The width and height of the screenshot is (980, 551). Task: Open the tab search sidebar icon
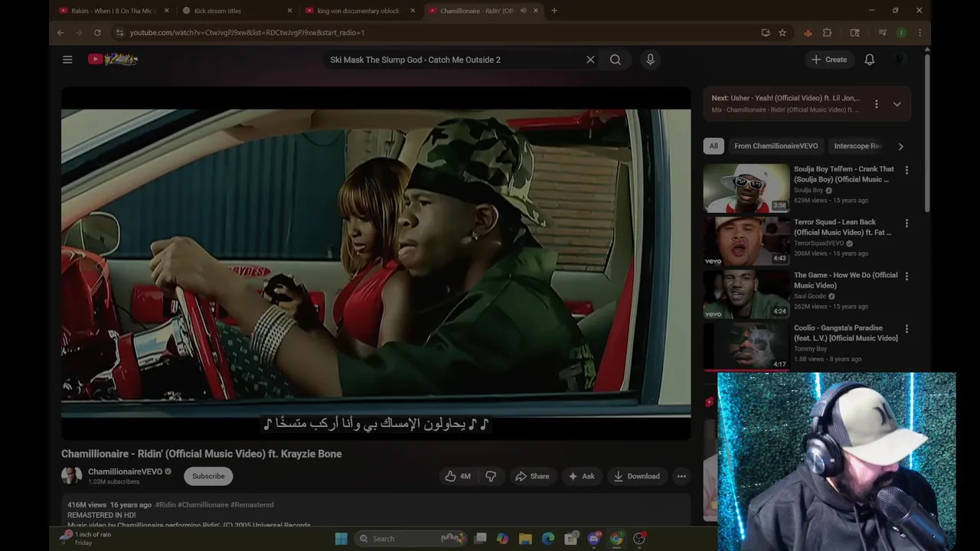(855, 33)
